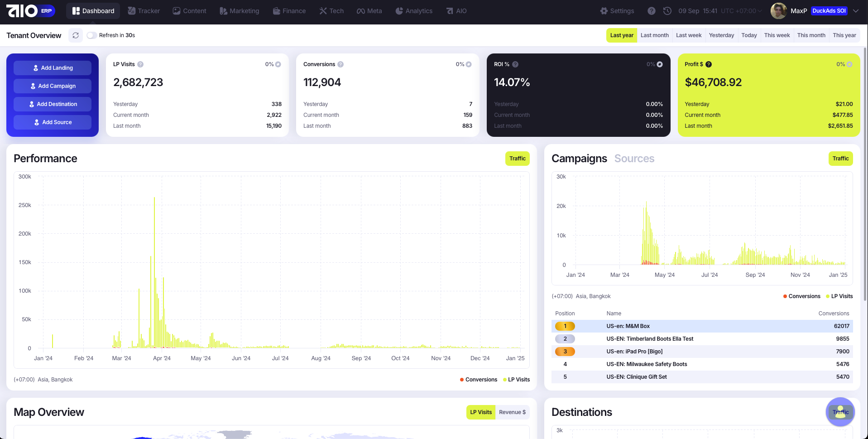
Task: Open the history clock icon
Action: click(x=667, y=11)
